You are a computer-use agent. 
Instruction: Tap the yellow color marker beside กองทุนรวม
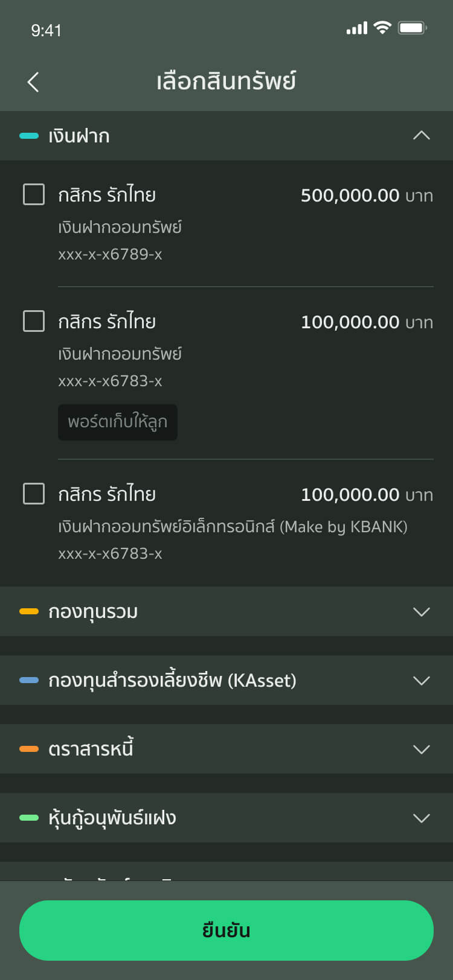coord(29,611)
